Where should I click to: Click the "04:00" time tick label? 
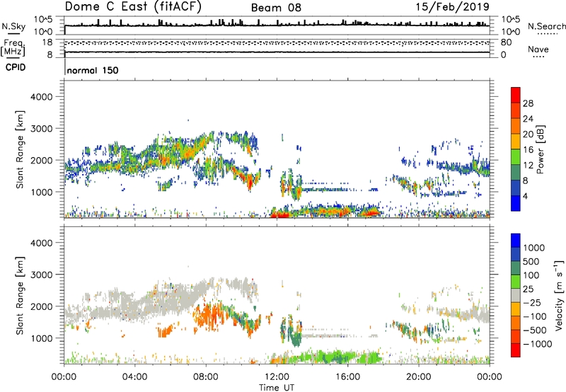(x=134, y=377)
